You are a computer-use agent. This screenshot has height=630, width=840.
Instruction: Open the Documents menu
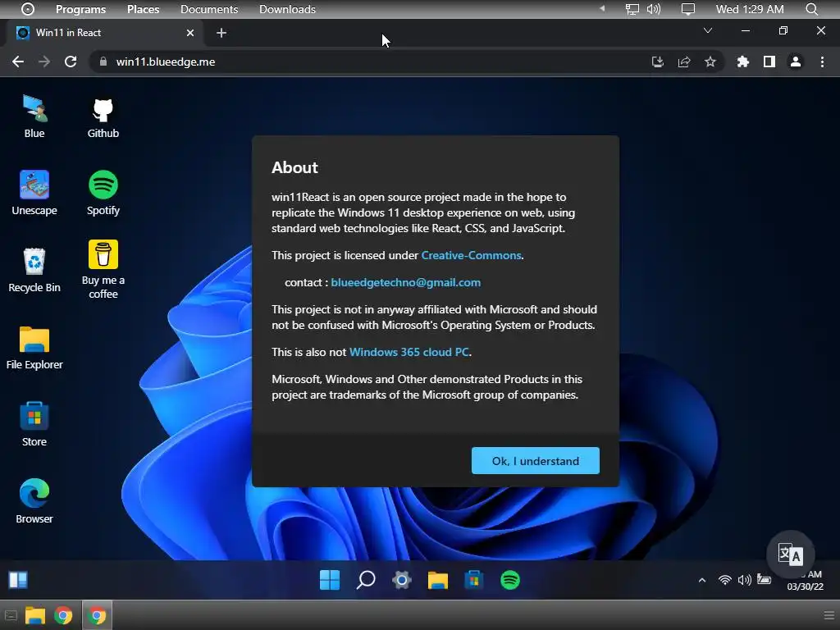209,9
